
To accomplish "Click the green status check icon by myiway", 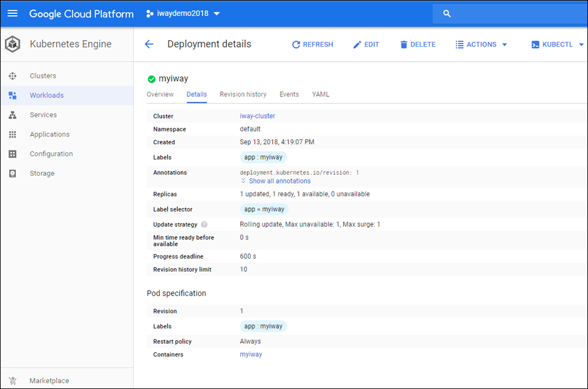I will (151, 79).
